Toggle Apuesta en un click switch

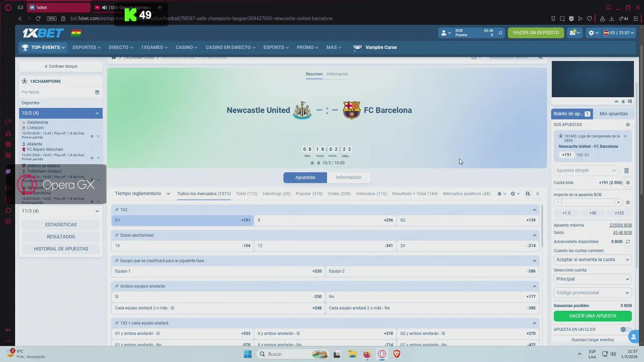[x=625, y=329]
